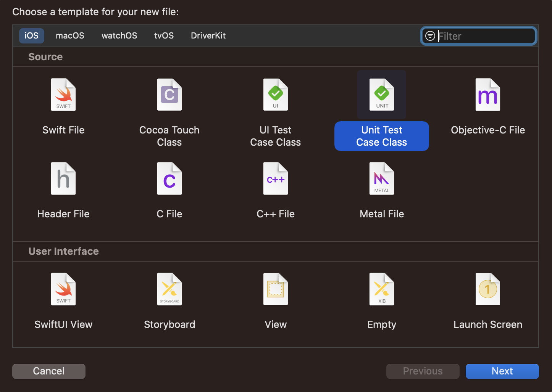552x392 pixels.
Task: Cancel the new file dialog
Action: tap(48, 371)
